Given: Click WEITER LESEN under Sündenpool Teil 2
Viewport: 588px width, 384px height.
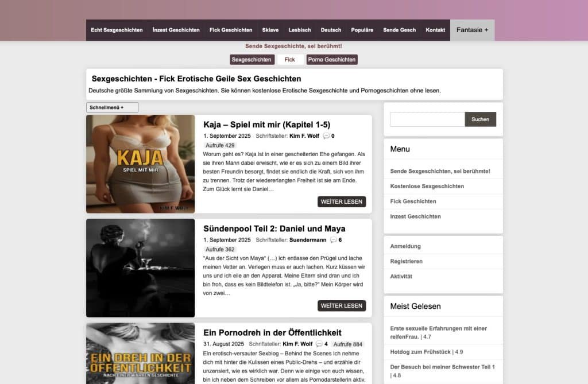Looking at the screenshot, I should (342, 306).
